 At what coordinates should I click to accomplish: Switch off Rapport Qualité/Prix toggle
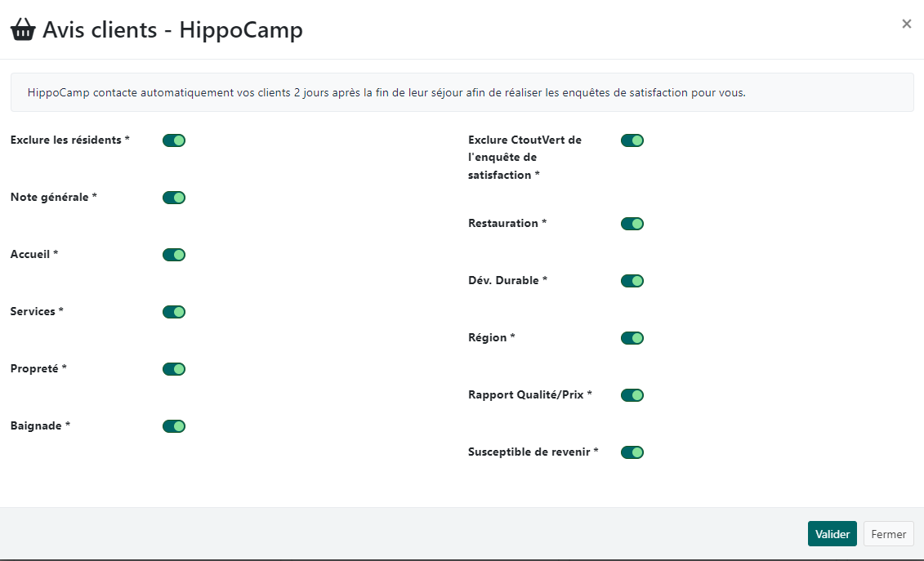[x=632, y=395]
